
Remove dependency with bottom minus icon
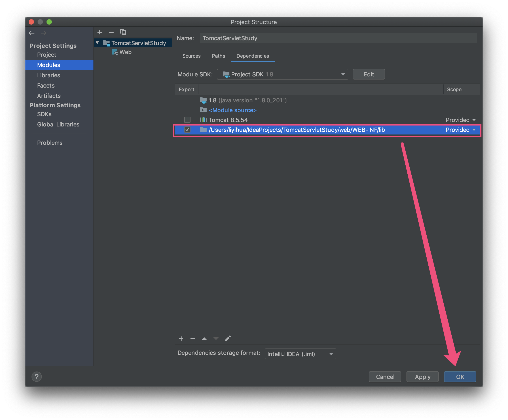(x=193, y=338)
